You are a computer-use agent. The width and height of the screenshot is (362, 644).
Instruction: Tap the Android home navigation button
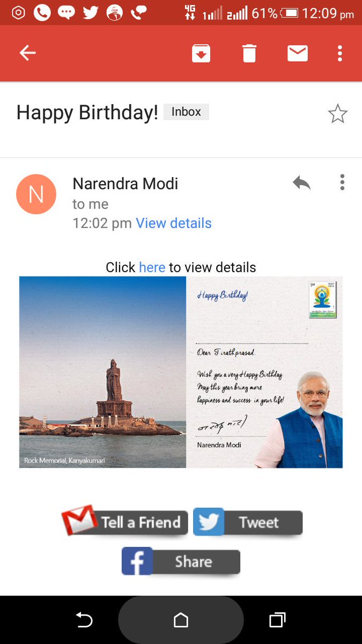[181, 620]
